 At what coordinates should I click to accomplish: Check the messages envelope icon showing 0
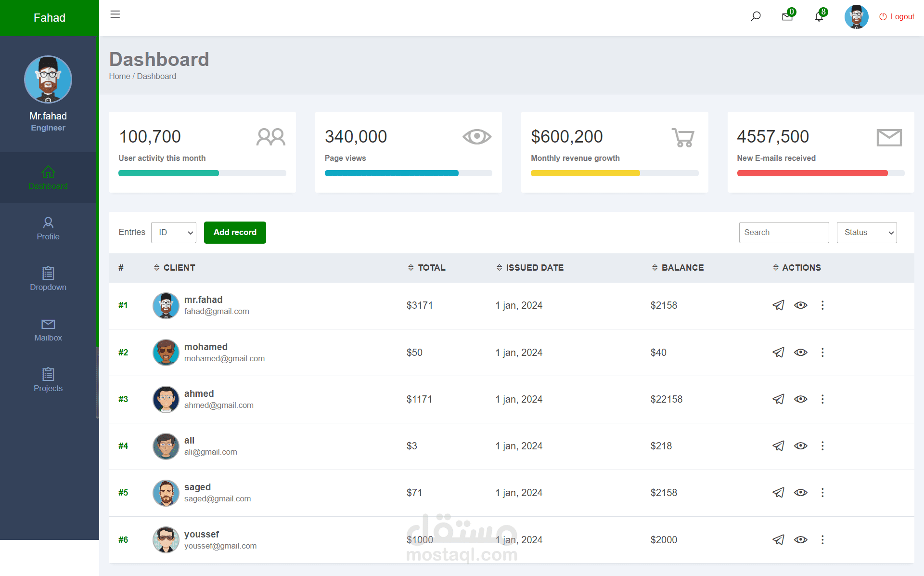[x=787, y=16]
